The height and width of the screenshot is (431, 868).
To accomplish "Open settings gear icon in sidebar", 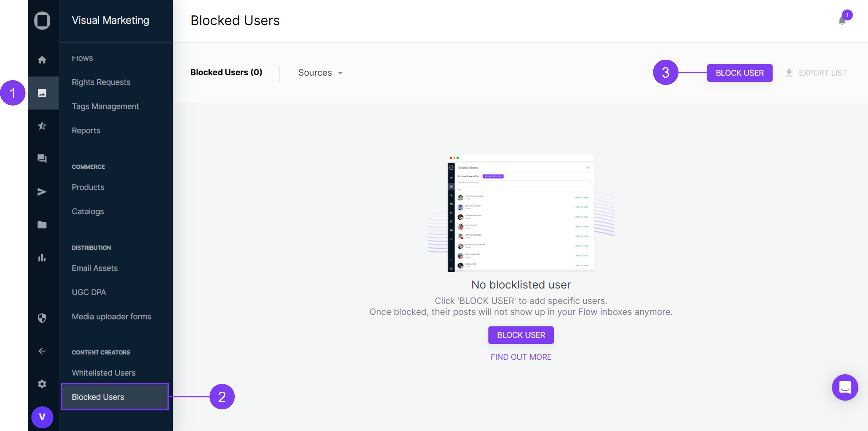I will pos(42,384).
